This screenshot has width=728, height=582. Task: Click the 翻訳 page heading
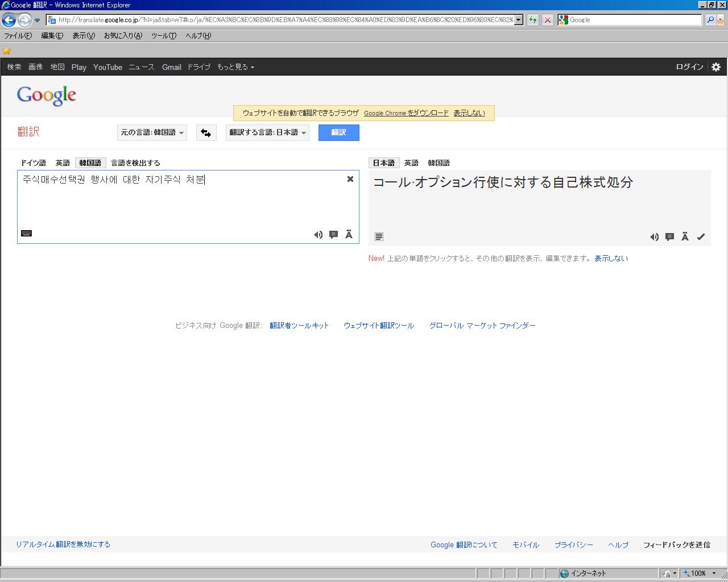coord(28,132)
